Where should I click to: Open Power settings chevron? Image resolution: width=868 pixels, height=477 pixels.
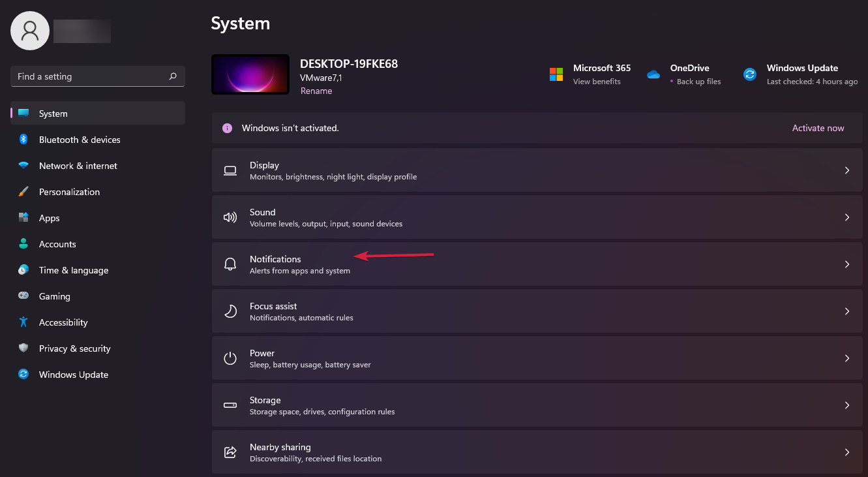tap(847, 358)
